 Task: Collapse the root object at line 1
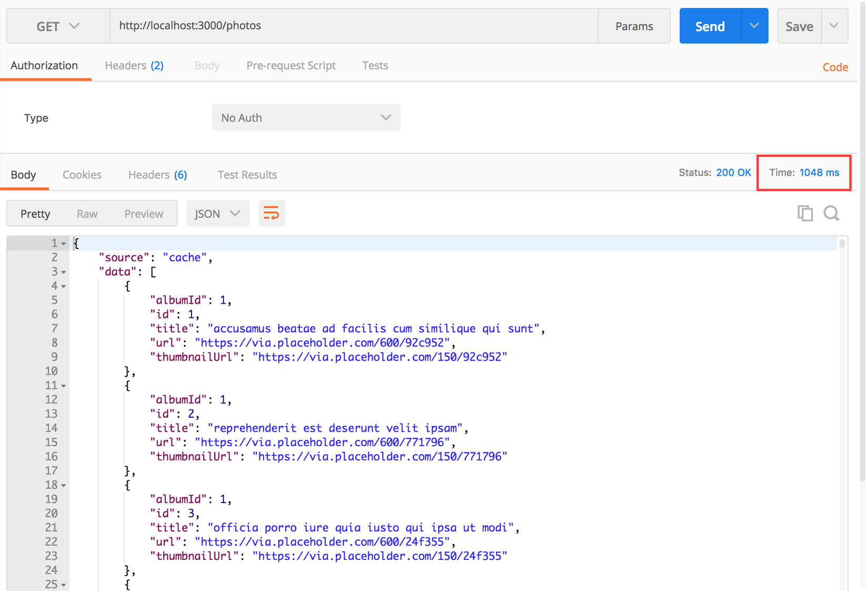pos(63,244)
